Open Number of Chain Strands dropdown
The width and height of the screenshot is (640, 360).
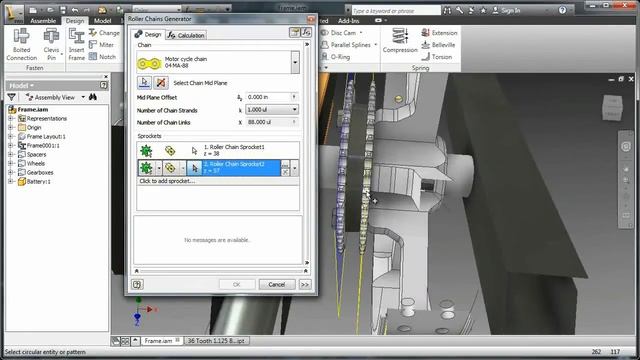click(294, 110)
